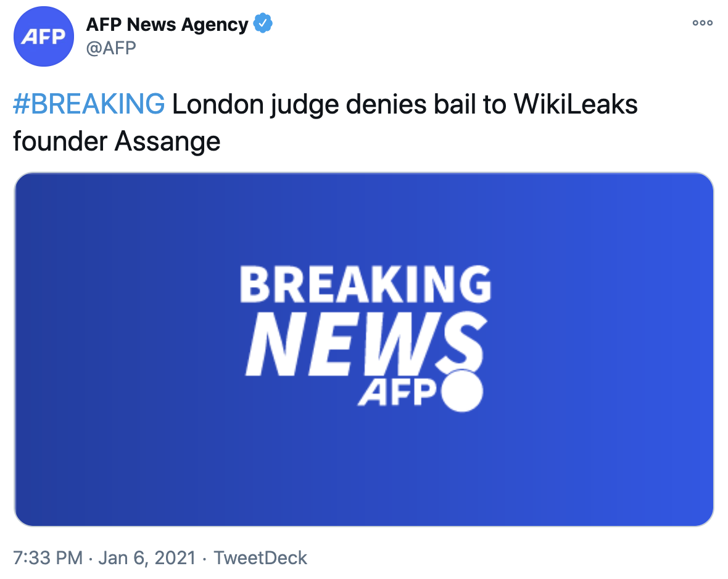This screenshot has width=728, height=579.
Task: Click the 7:33 PM timestamp
Action: pos(48,558)
